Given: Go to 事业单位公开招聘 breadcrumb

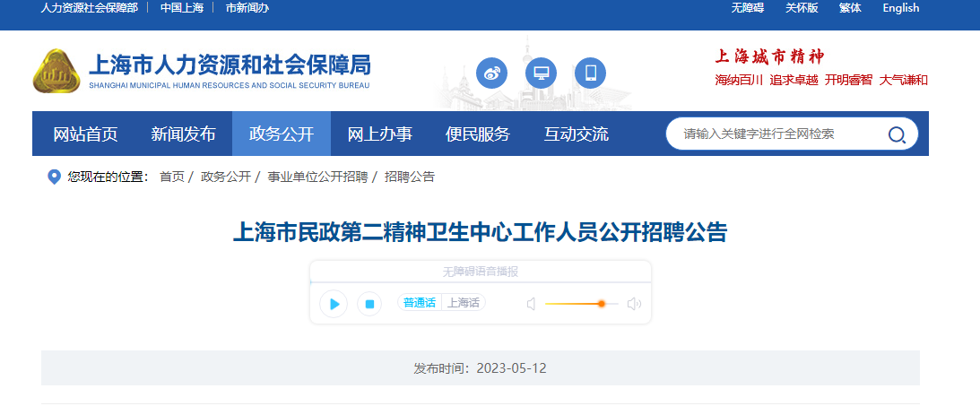Looking at the screenshot, I should [x=317, y=177].
